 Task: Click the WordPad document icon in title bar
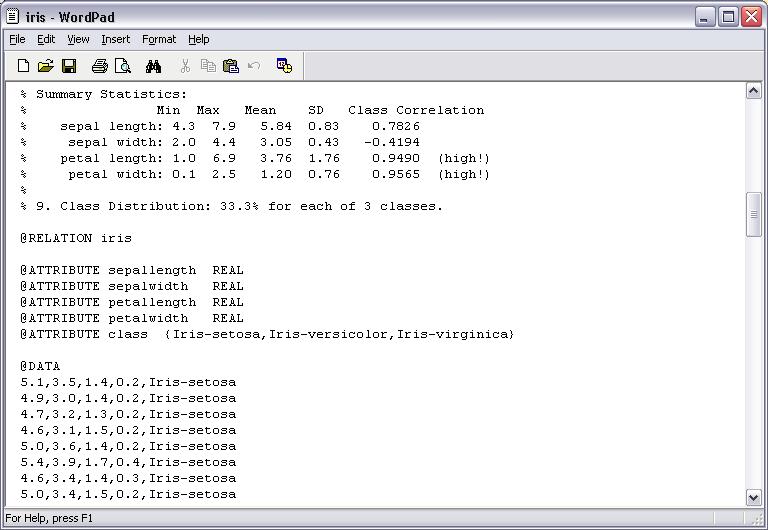(x=13, y=17)
